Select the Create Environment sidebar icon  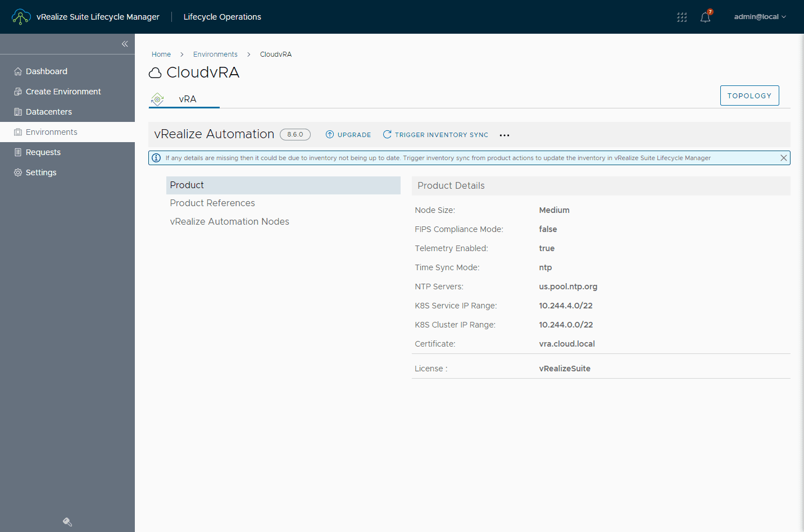click(x=17, y=91)
